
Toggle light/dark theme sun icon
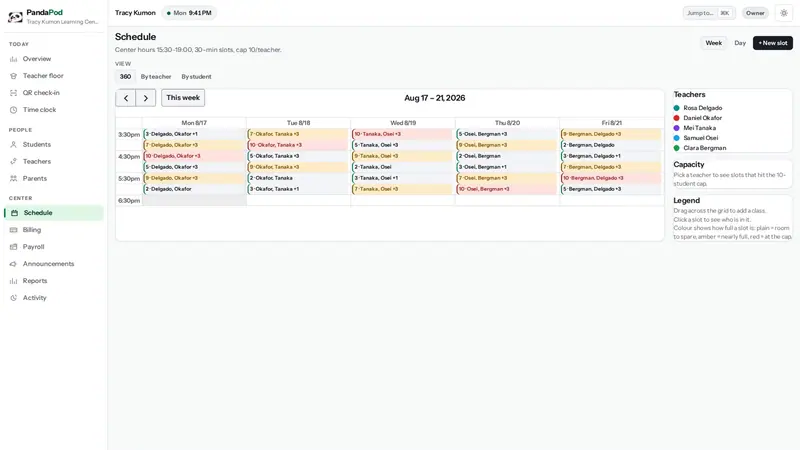[x=784, y=13]
